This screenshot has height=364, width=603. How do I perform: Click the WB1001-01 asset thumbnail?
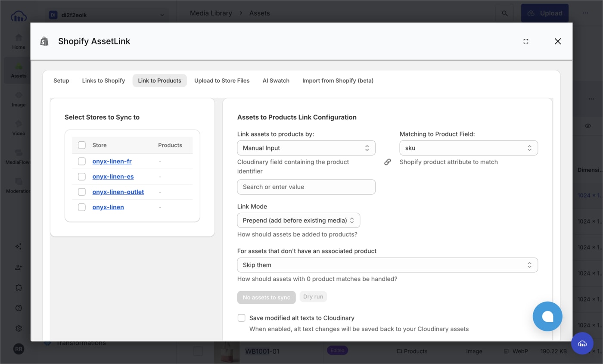227,352
